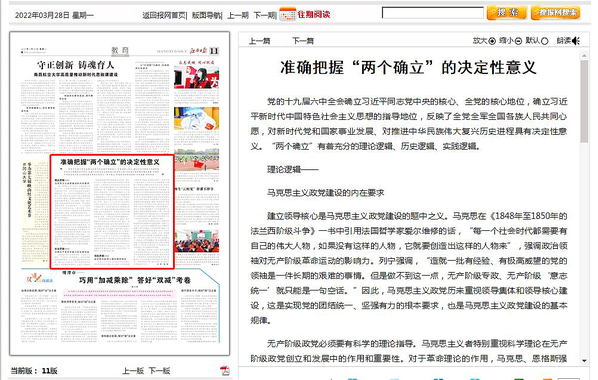Click the scrollbar up arrow
Viewport: 598px width, 380px height.
coord(584,56)
